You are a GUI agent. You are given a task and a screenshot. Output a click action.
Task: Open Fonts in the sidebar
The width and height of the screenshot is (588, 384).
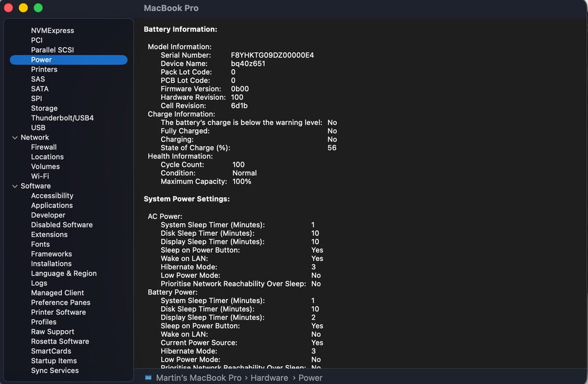[x=40, y=244]
